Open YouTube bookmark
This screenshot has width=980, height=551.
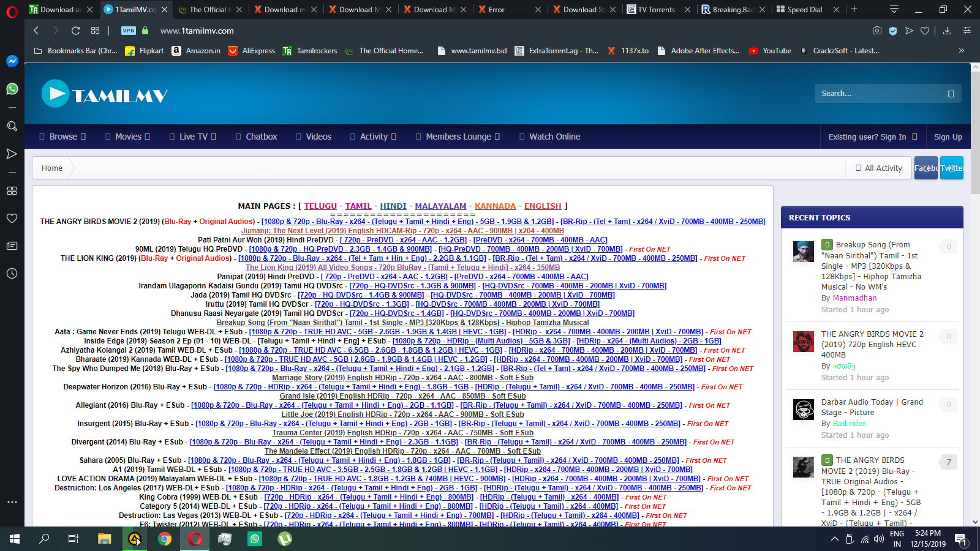point(770,51)
